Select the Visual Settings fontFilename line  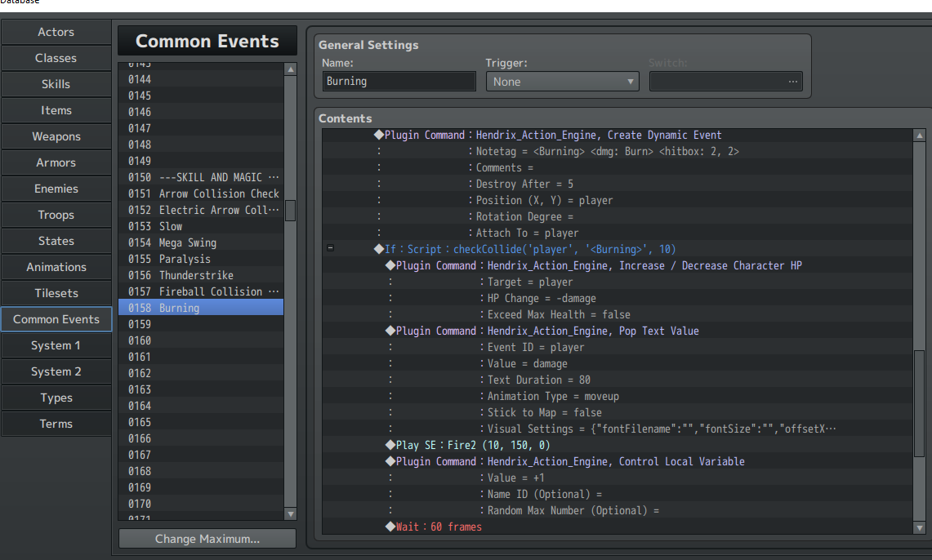[617, 429]
